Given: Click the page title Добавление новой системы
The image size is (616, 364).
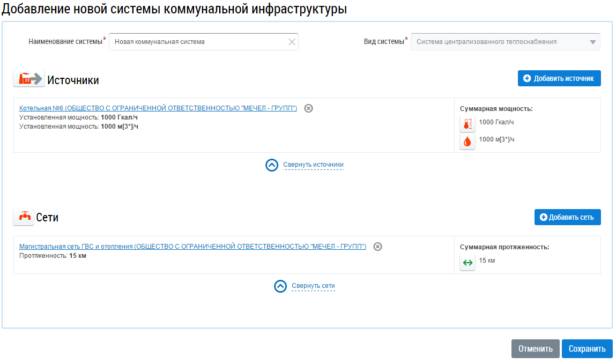Looking at the screenshot, I should pyautogui.click(x=174, y=9).
